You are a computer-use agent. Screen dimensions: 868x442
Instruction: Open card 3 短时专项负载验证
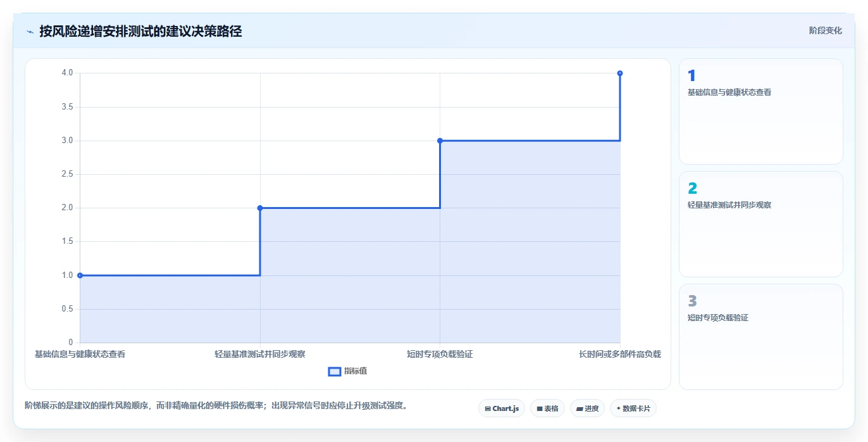coord(761,337)
